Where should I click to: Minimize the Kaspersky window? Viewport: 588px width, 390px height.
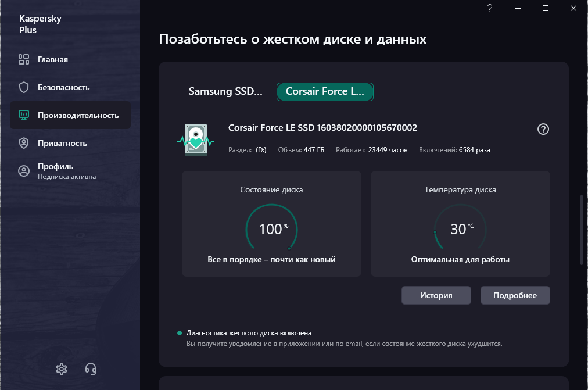pyautogui.click(x=518, y=8)
